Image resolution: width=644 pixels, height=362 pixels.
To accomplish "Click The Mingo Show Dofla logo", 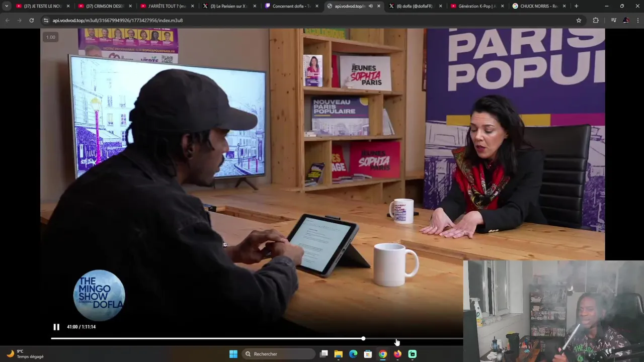I will click(99, 296).
